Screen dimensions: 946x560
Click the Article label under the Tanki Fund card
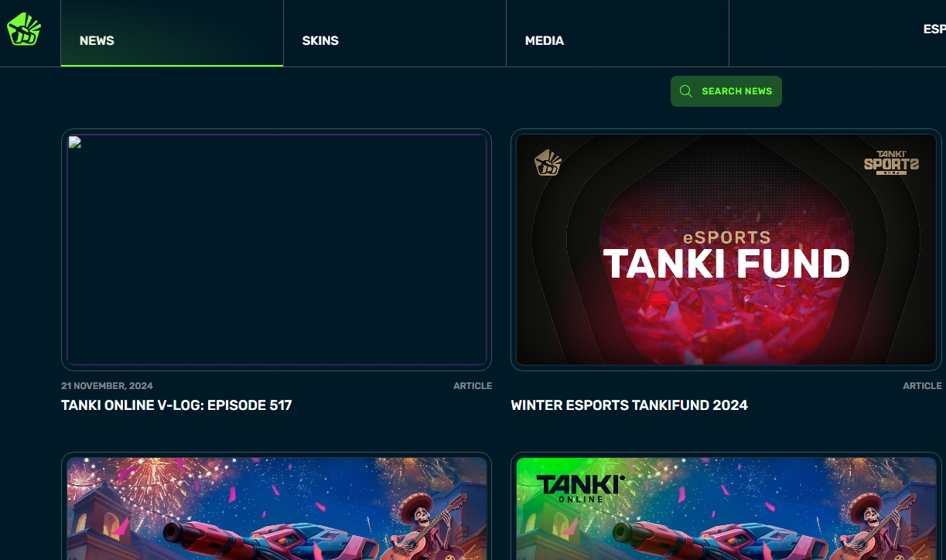tap(922, 386)
